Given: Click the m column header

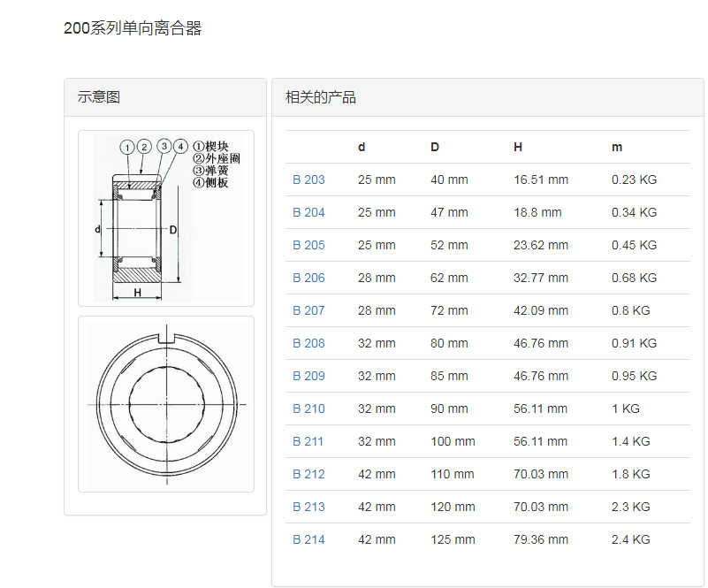Looking at the screenshot, I should point(617,147).
